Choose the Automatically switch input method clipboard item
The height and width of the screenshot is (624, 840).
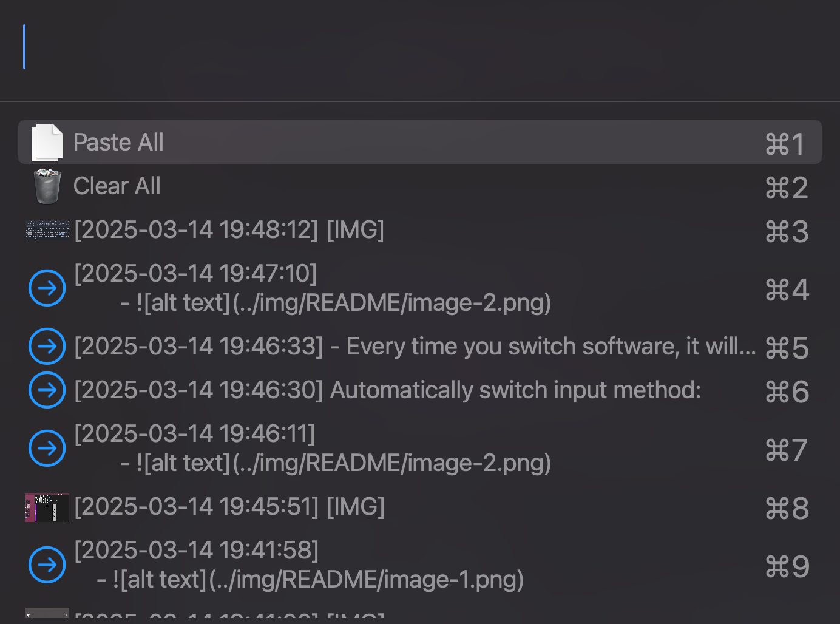pyautogui.click(x=364, y=390)
